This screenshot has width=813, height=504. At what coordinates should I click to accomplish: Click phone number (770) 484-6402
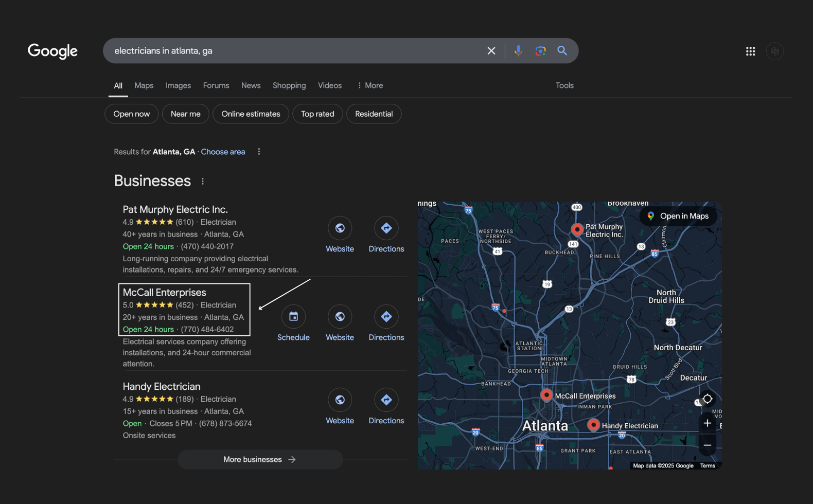[x=207, y=329]
